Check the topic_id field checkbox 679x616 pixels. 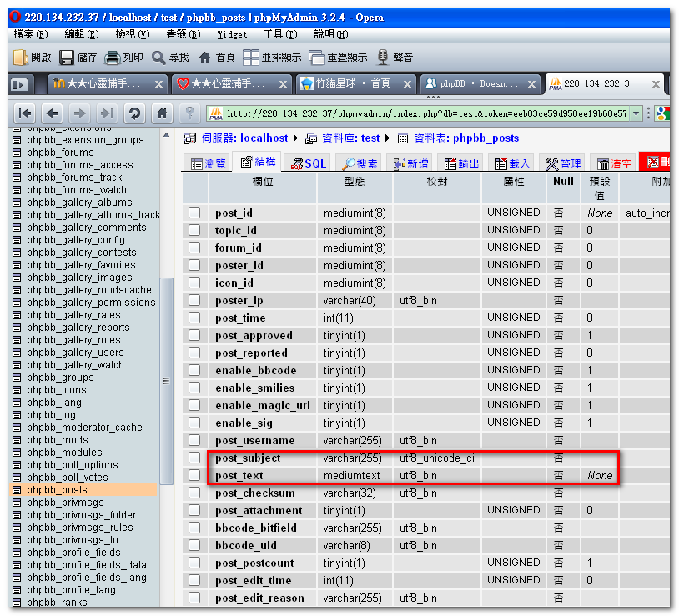tap(194, 230)
